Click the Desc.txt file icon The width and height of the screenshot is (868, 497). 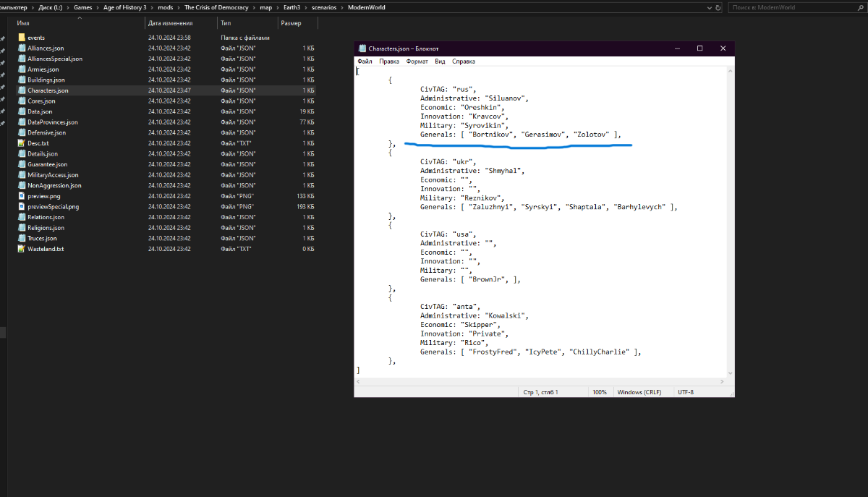click(22, 143)
